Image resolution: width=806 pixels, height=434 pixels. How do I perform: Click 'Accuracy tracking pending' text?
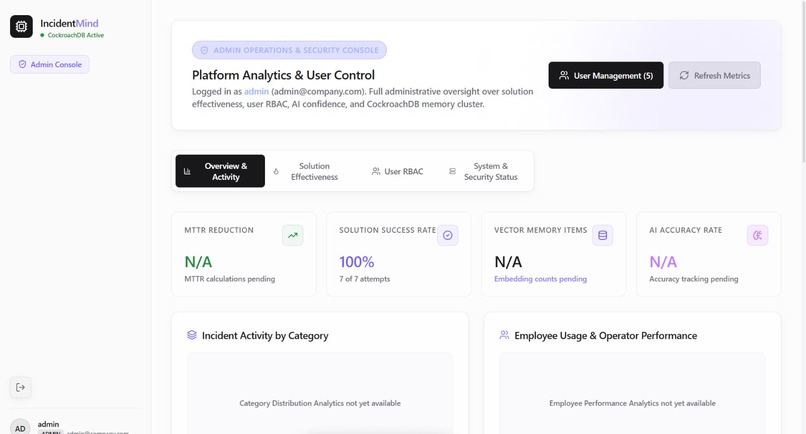pos(693,279)
